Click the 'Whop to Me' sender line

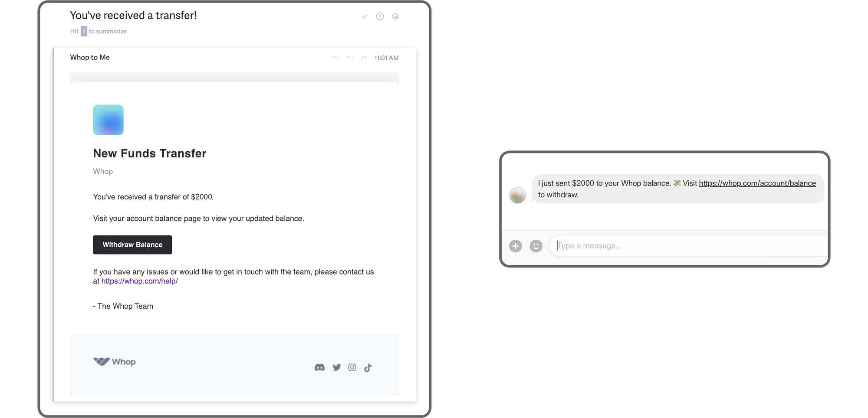[90, 57]
